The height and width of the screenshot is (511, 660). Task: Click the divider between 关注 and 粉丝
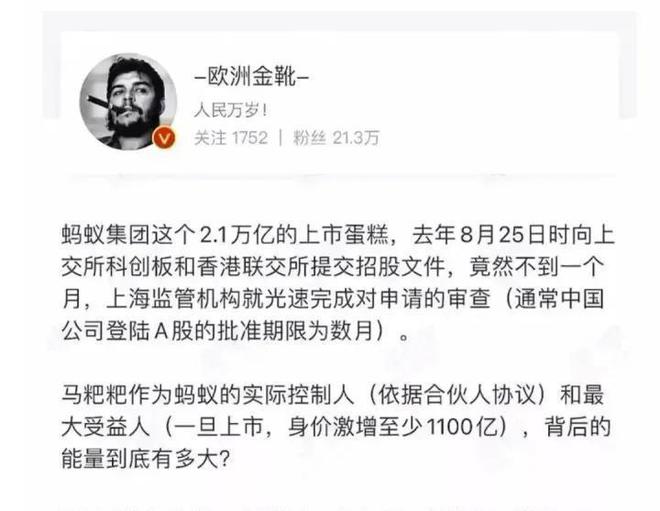280,138
